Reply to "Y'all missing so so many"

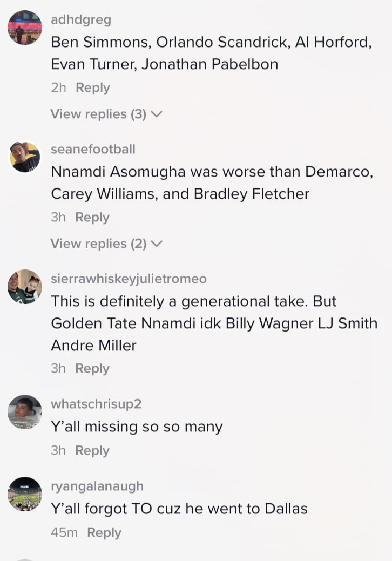click(92, 450)
